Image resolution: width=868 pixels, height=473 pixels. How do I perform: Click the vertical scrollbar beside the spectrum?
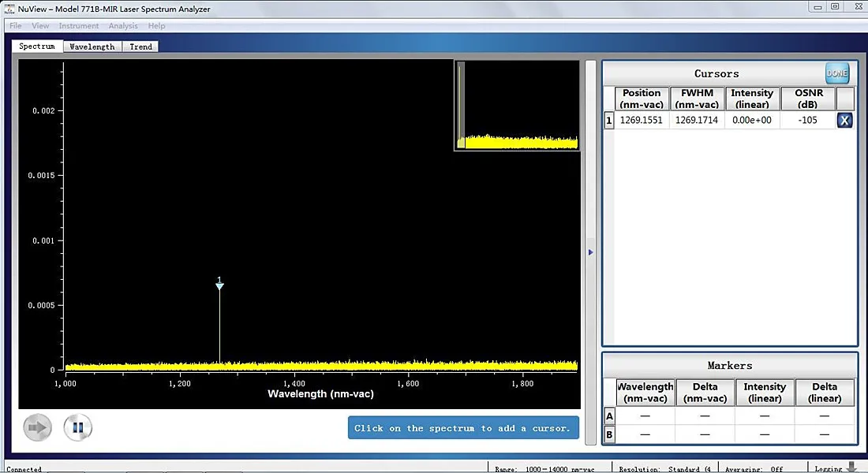pos(590,158)
